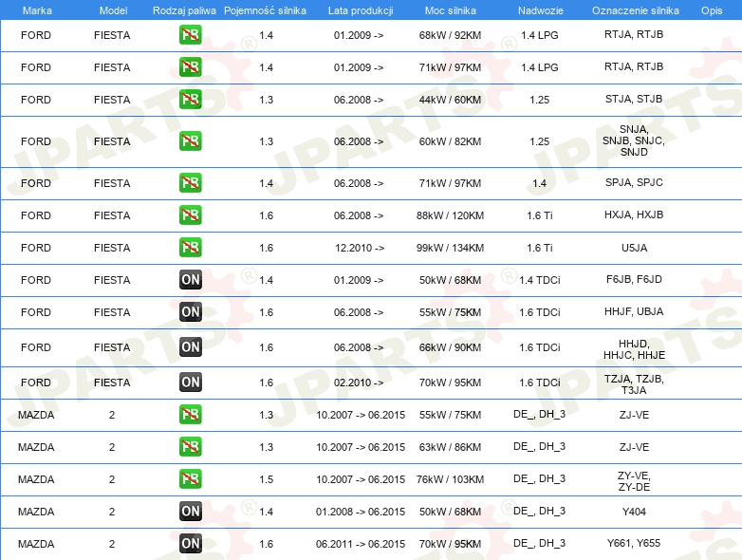Image resolution: width=742 pixels, height=560 pixels.
Task: Click production range 01.2008 -> 06.2015
Action: [x=361, y=512]
